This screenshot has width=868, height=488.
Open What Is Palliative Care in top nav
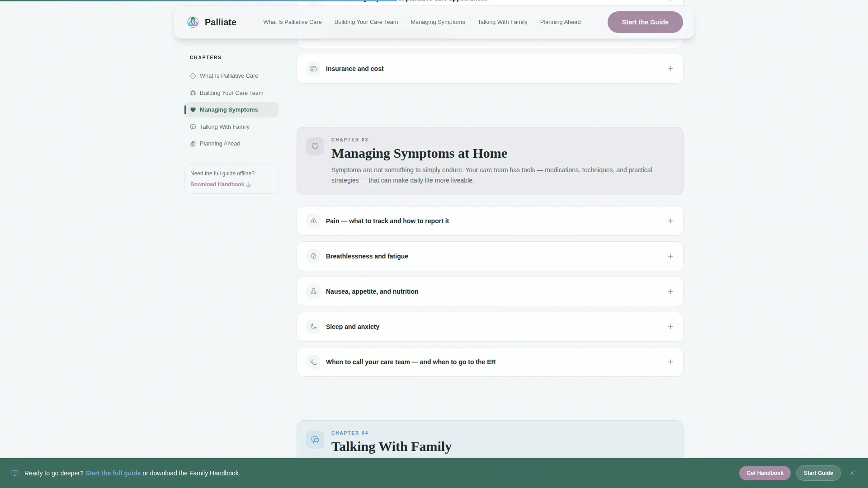click(x=292, y=22)
